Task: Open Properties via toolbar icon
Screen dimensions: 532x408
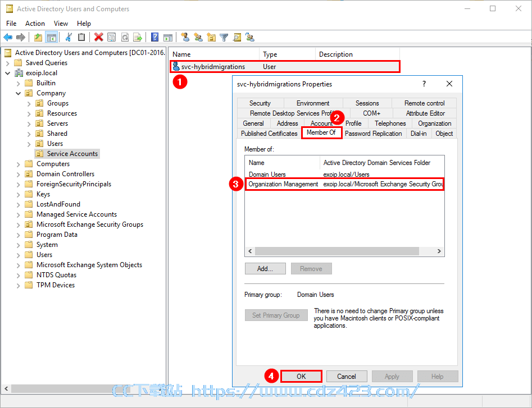Action: tap(112, 37)
